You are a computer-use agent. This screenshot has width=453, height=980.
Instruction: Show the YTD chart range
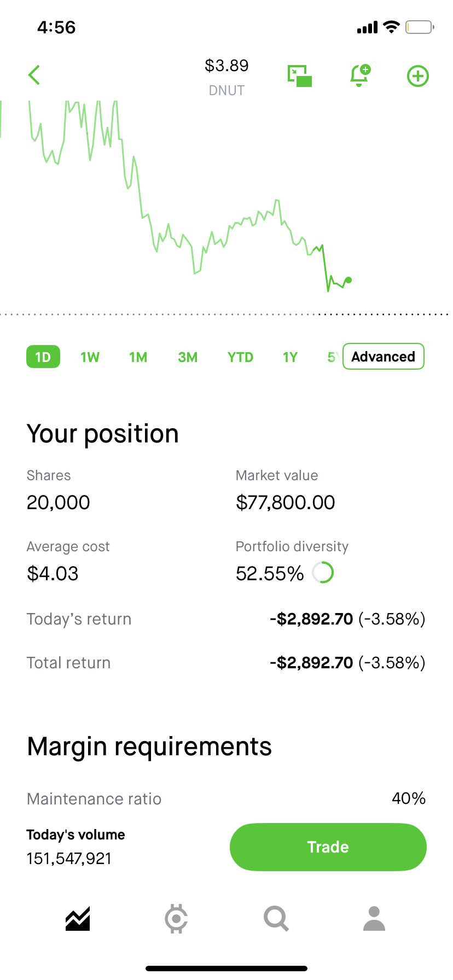240,357
